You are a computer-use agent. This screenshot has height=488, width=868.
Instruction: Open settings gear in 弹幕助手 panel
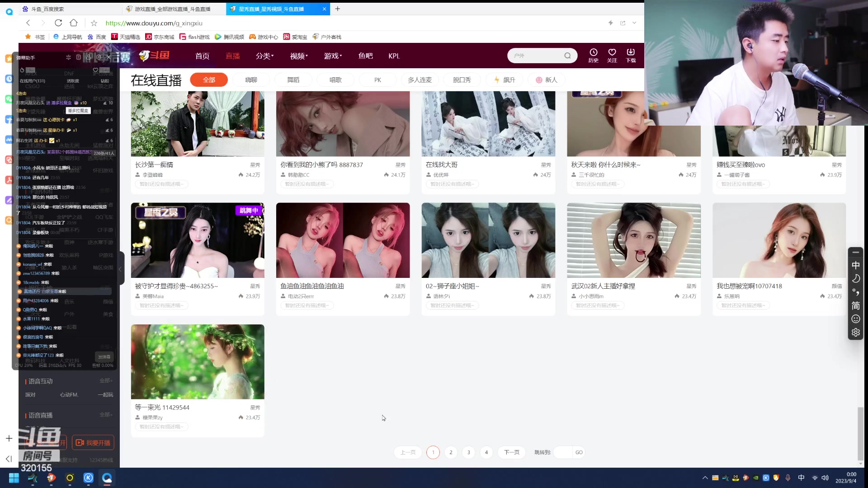click(99, 57)
